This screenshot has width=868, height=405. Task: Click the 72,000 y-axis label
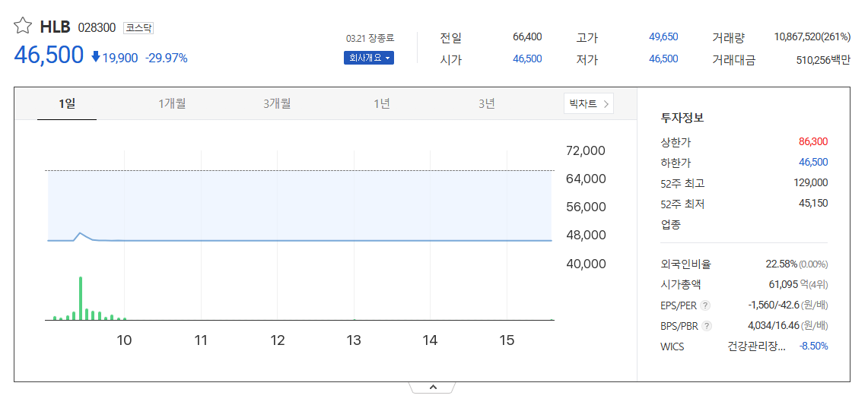(x=586, y=151)
